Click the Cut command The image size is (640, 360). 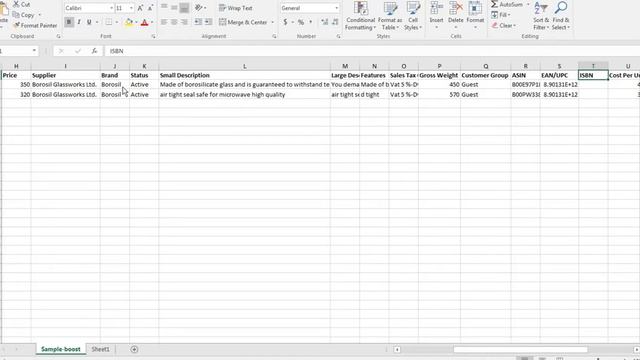click(22, 4)
